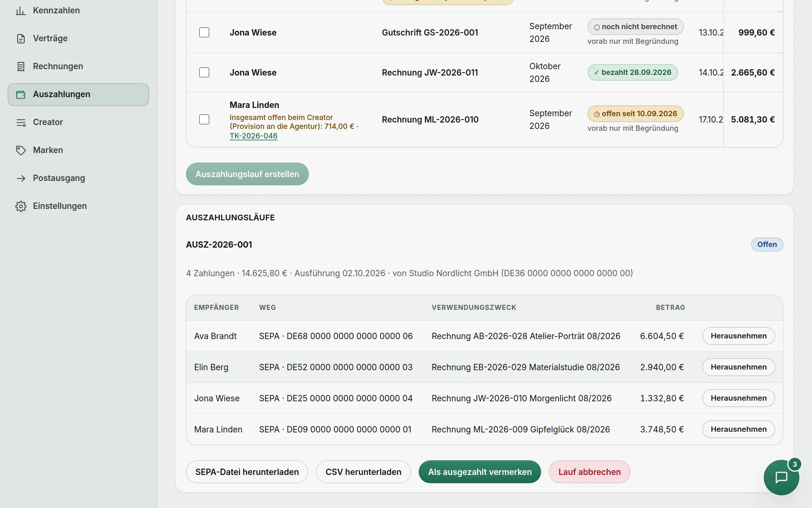Click Herausnehmen in Mara Linden ML-2026-009 row
This screenshot has height=508, width=812.
coord(738,429)
